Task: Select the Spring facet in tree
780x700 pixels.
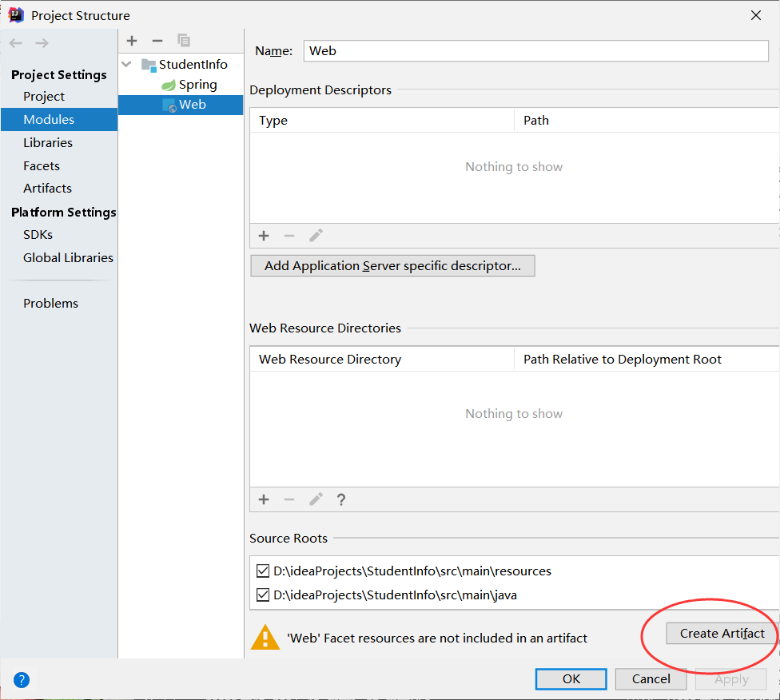Action: click(x=189, y=85)
